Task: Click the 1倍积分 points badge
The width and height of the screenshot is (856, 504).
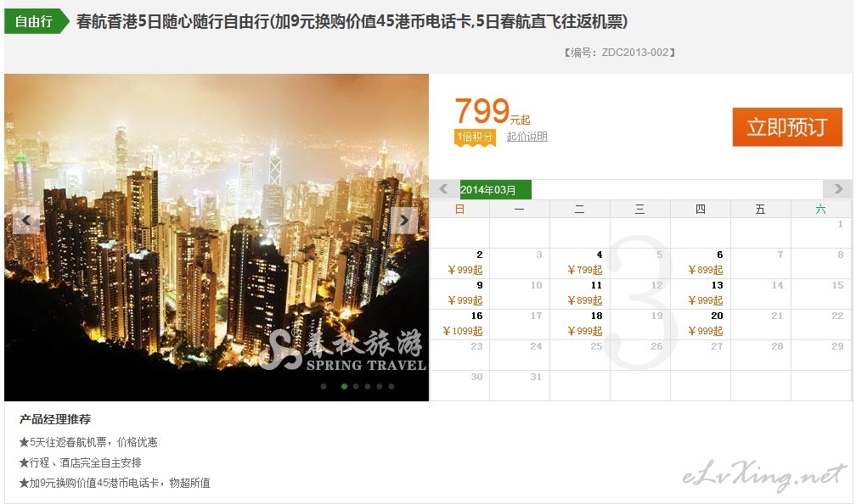Action: (475, 137)
